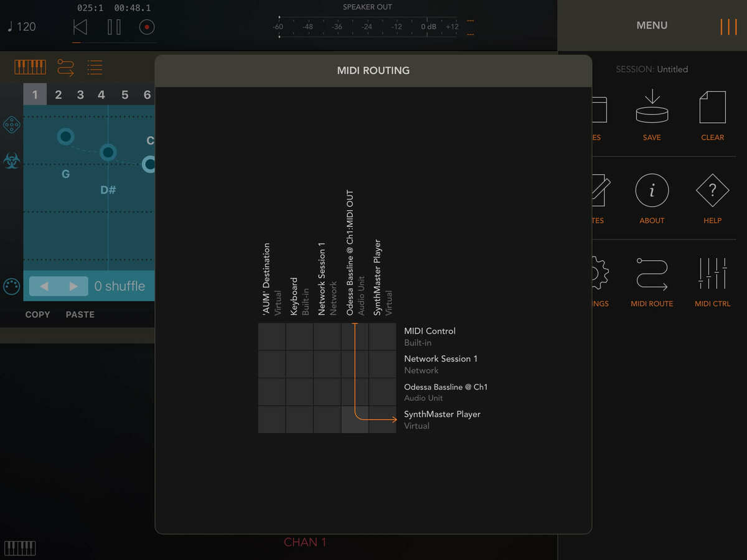Toggle SynthMaster Player to Network Session 1 cell
Image resolution: width=747 pixels, height=560 pixels.
coord(382,364)
